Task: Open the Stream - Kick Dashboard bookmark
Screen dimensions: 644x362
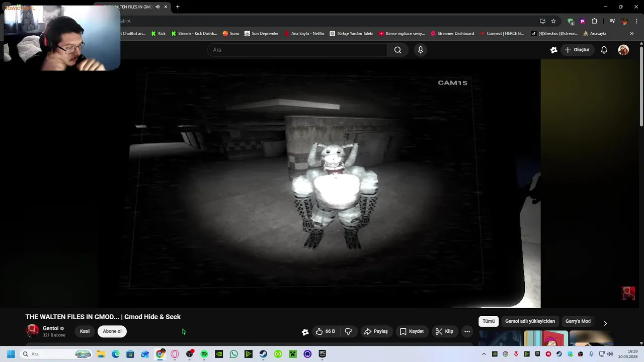Action: (x=194, y=34)
